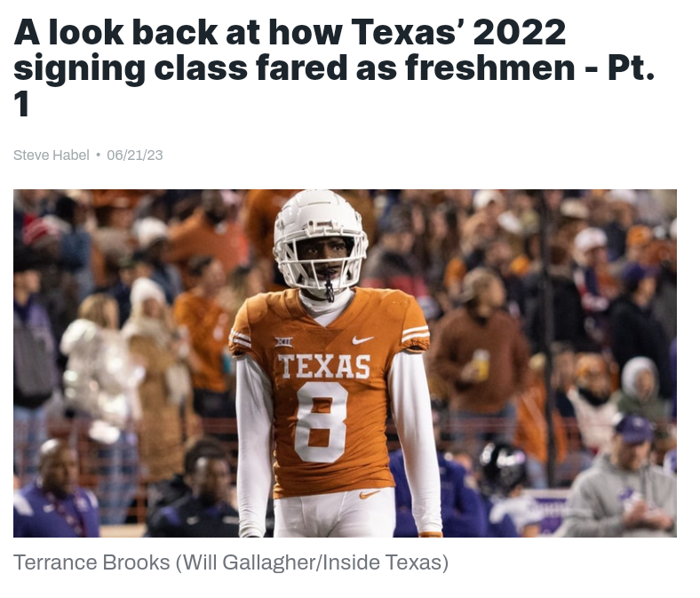This screenshot has width=700, height=598.
Task: Click the black chin strap hanging from the helmet
Action: coord(329,286)
